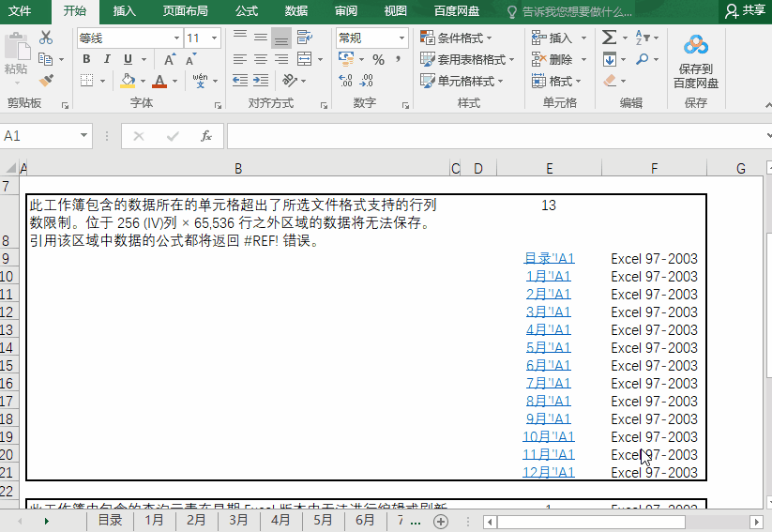The width and height of the screenshot is (772, 532).
Task: Increase decimal places
Action: (x=345, y=81)
